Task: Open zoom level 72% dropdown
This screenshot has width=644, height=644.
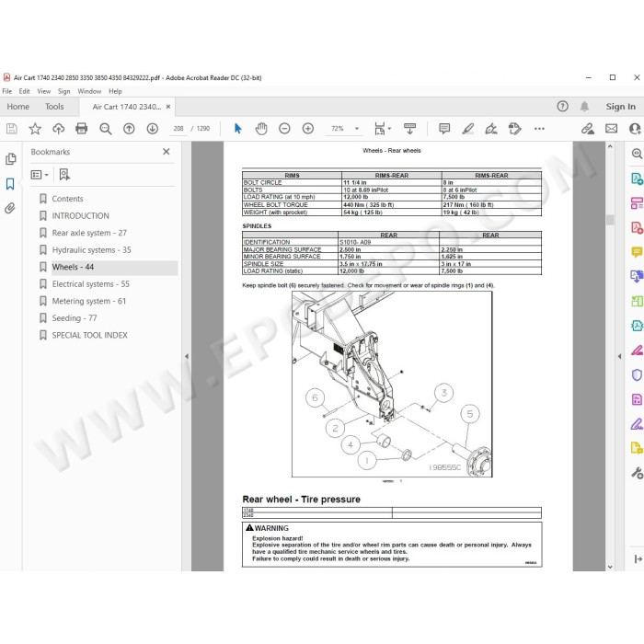Action: pos(357,129)
